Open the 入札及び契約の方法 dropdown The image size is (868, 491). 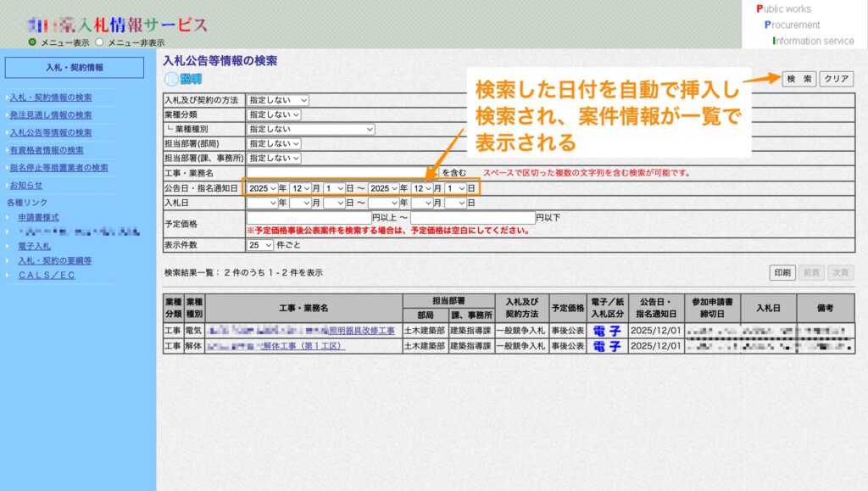click(x=278, y=100)
